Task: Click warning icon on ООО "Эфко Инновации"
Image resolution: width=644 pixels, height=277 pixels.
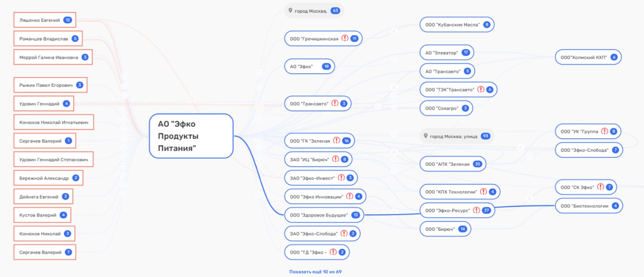Action: point(350,196)
